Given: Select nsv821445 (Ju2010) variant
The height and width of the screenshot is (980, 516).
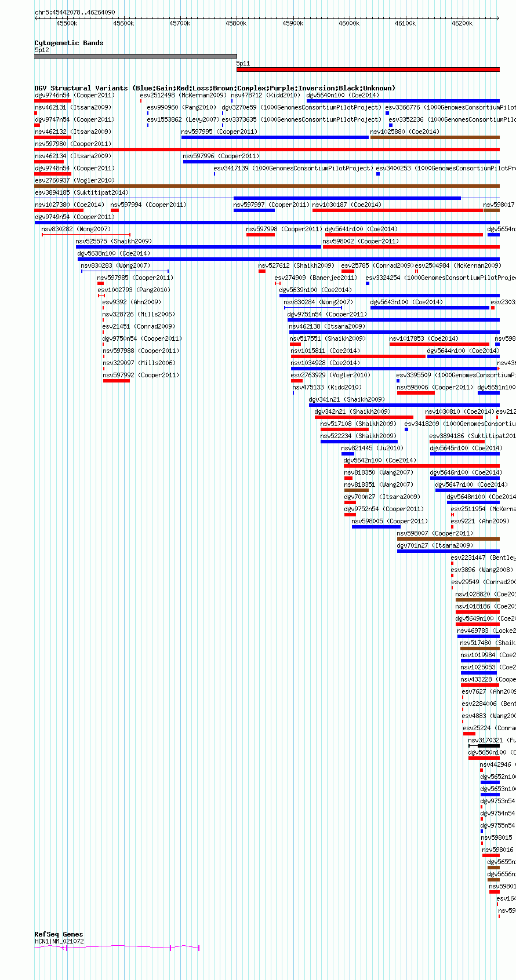Looking at the screenshot, I should coord(348,454).
